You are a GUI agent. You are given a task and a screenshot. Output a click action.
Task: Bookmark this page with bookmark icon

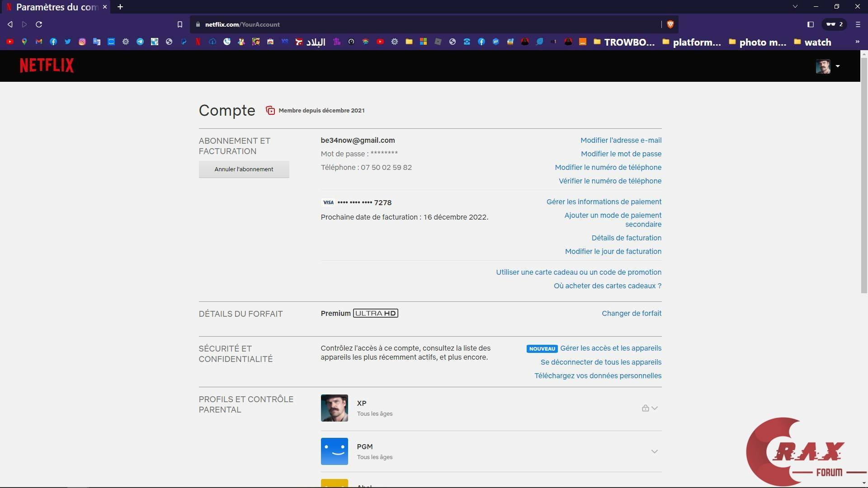click(x=179, y=24)
